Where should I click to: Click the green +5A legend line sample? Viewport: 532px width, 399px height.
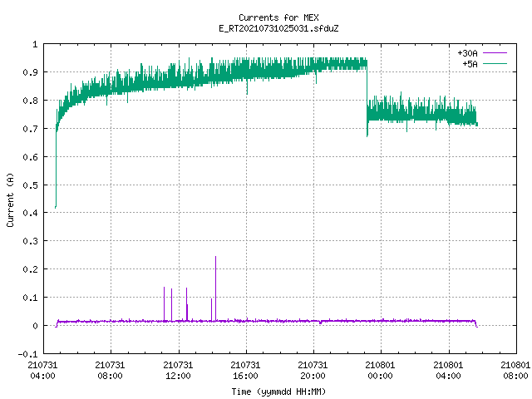[x=495, y=63]
